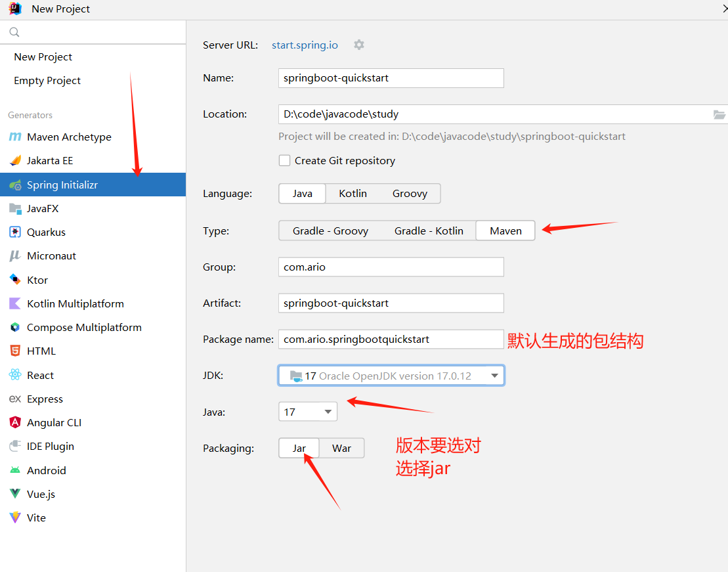The width and height of the screenshot is (728, 572).
Task: Select the Compose Multiplatform label
Action: [84, 327]
